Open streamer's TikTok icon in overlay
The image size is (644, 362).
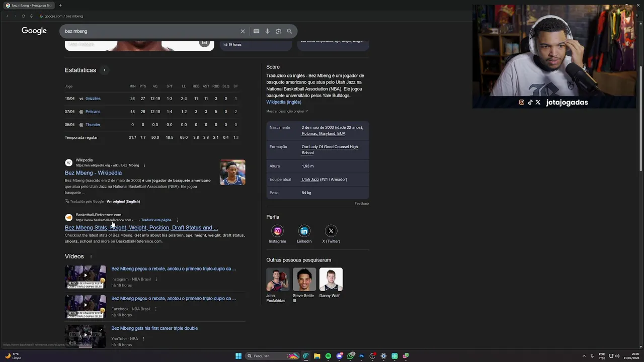pos(530,102)
